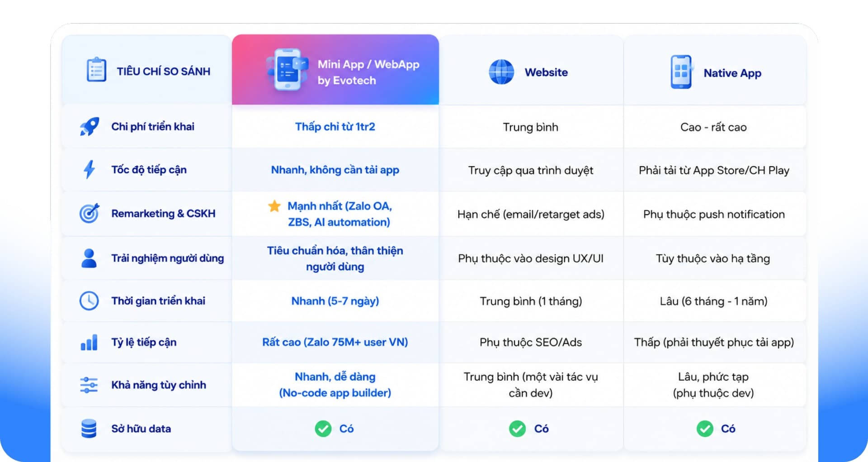
Task: Select the cell 'Mạnh nhất (Zalo OA, ZBS, AI automation)'
Action: [340, 214]
